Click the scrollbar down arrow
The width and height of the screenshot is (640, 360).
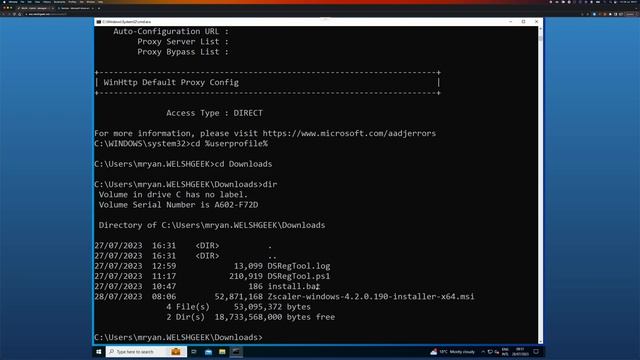pos(540,341)
